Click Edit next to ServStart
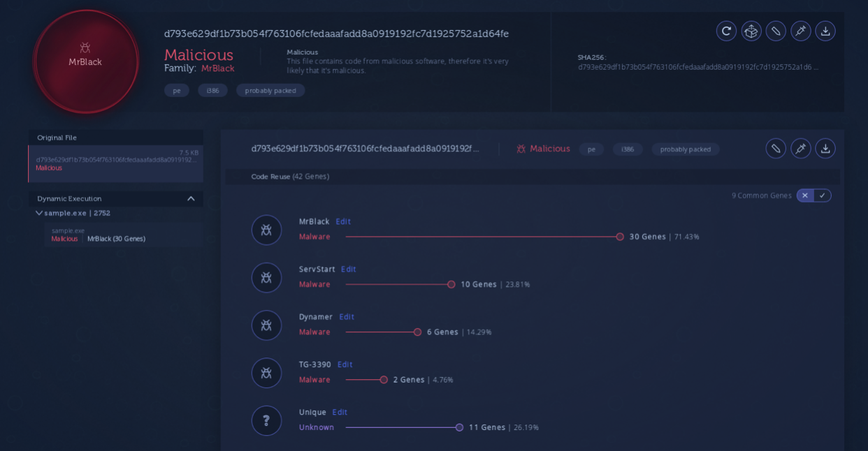The height and width of the screenshot is (451, 868). point(349,269)
